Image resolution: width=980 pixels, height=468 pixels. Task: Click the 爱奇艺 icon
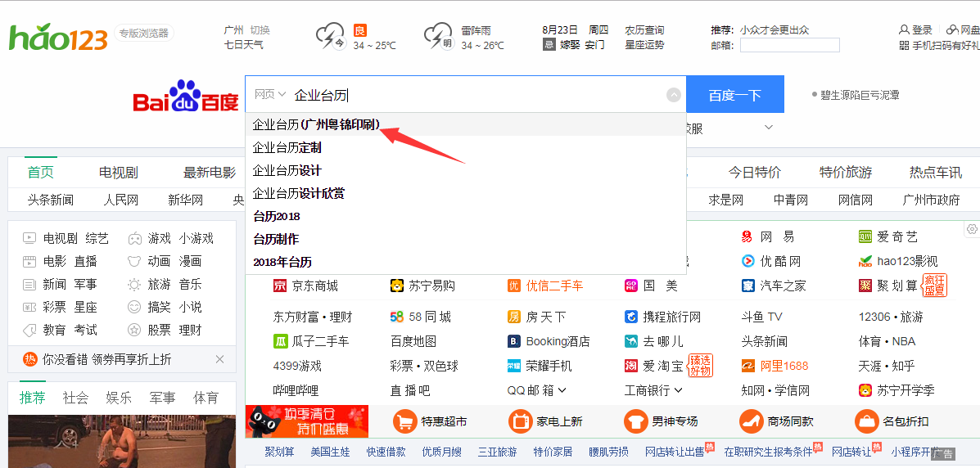[865, 236]
